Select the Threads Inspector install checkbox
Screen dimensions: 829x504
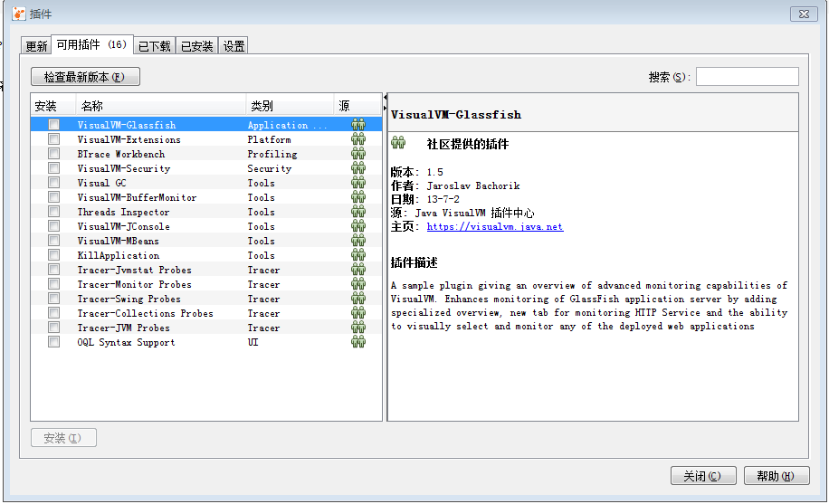click(x=54, y=212)
